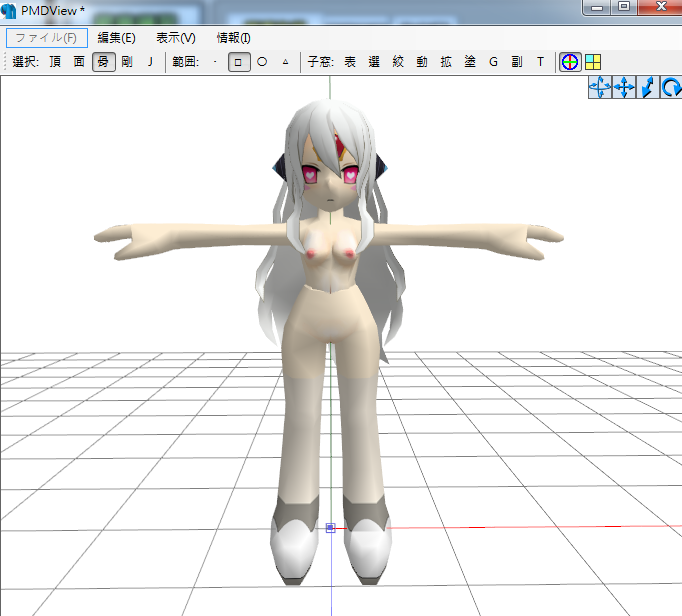
Task: Toggle rigid body selection 剛
Action: click(127, 62)
